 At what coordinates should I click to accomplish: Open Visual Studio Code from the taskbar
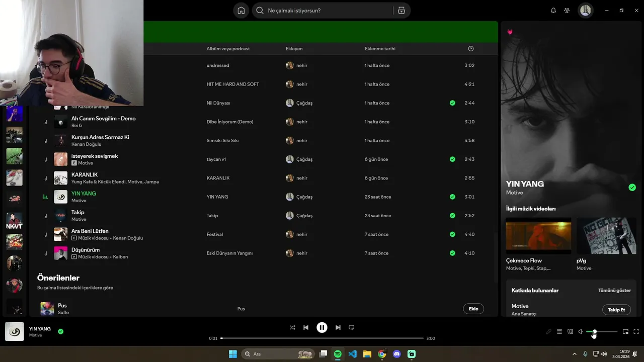353,354
